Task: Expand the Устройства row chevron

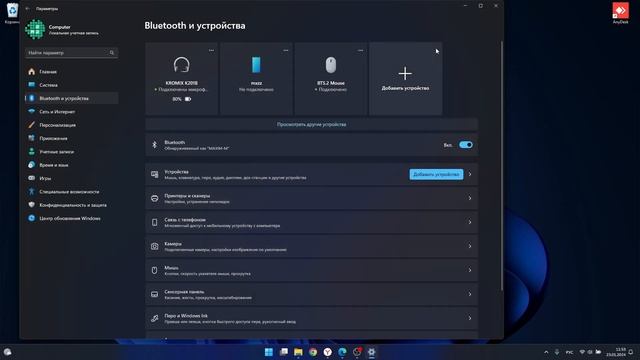Action: point(470,174)
